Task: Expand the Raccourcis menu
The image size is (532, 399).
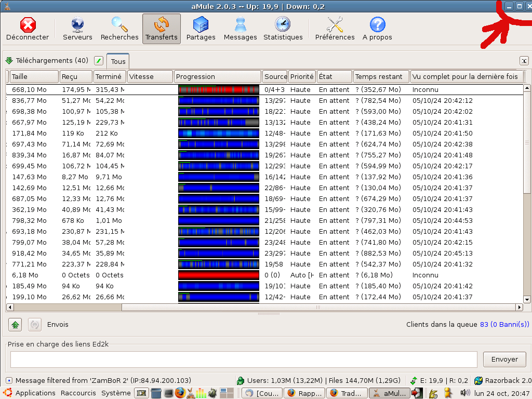Action: (78, 393)
